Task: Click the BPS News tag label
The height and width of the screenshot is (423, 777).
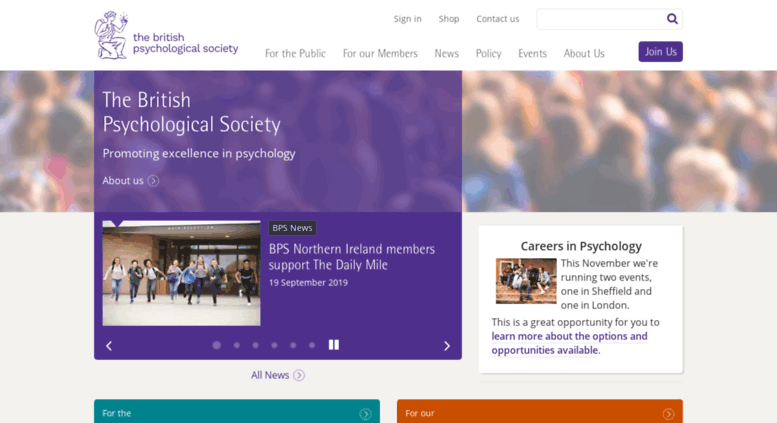Action: [x=292, y=228]
